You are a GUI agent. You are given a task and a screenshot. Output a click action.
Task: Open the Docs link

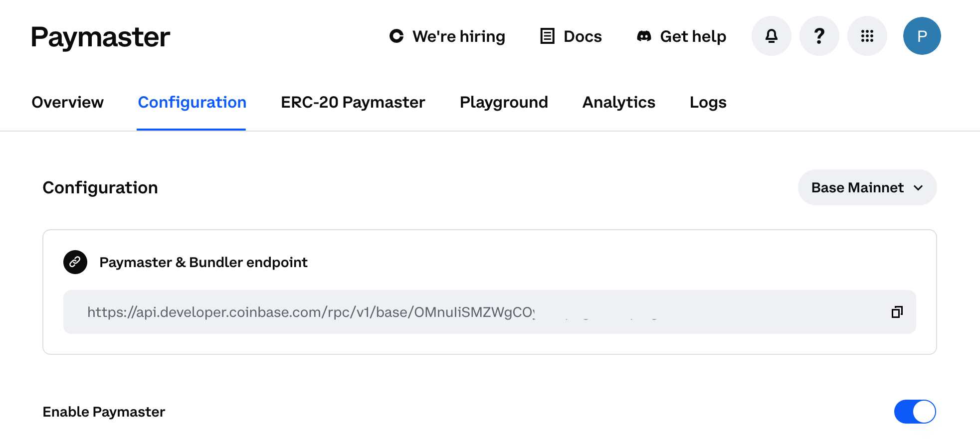tap(571, 36)
